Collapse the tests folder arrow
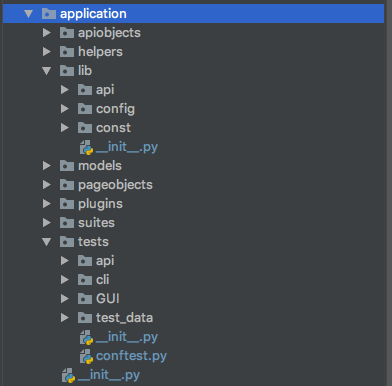392x386 pixels. 47,242
